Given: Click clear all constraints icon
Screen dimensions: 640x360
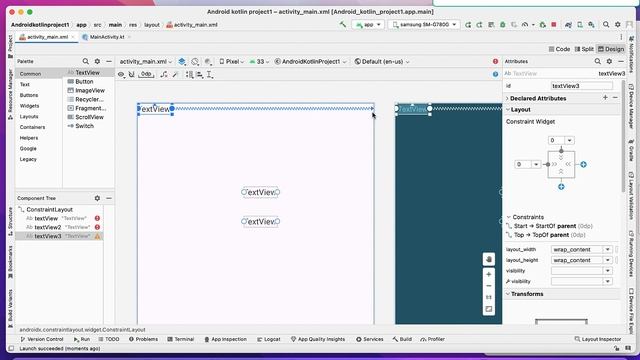Looking at the screenshot, I should coord(164,74).
